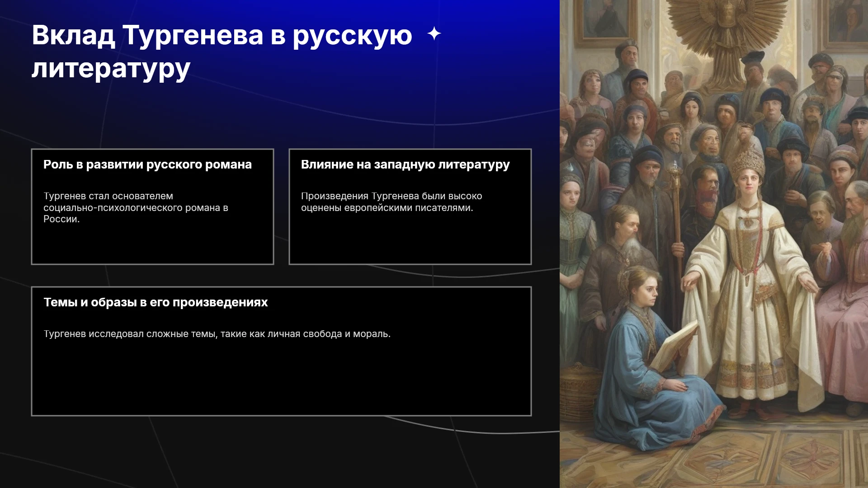Select the slide title 'Вклад Тургенева в русскую литературу'
This screenshot has height=488, width=868.
222,52
